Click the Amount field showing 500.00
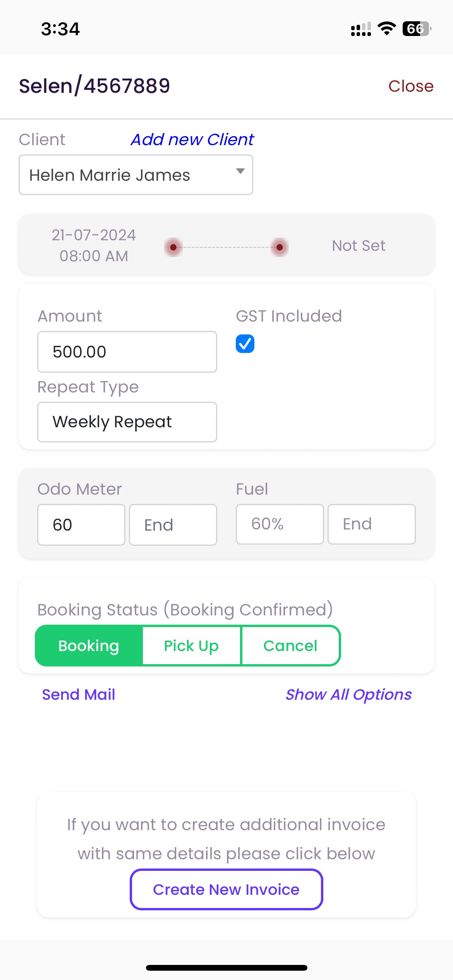Image resolution: width=453 pixels, height=980 pixels. click(x=127, y=352)
